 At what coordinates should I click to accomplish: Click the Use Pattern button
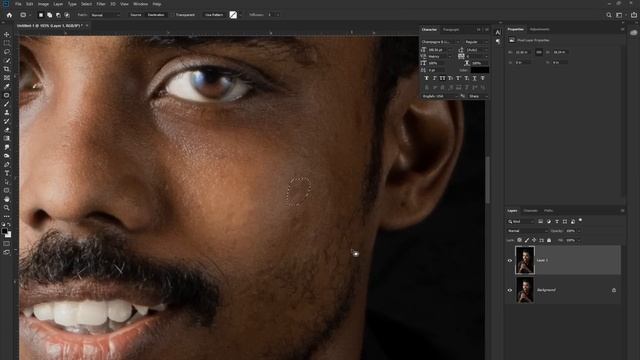(x=214, y=15)
